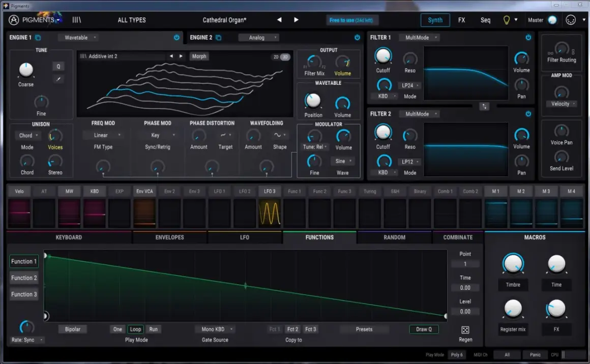Click the copy icon next to Engine 2
Screen dimensions: 590x364
[x=219, y=38]
